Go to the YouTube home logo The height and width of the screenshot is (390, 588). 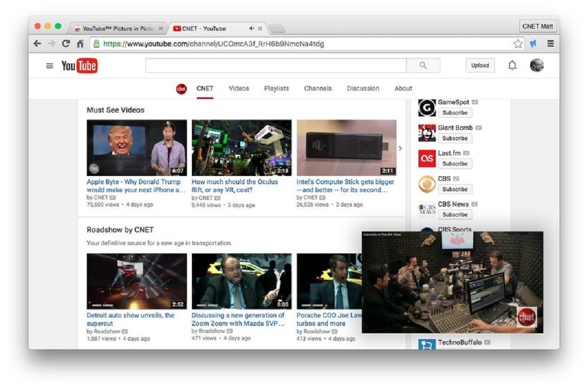pyautogui.click(x=79, y=66)
